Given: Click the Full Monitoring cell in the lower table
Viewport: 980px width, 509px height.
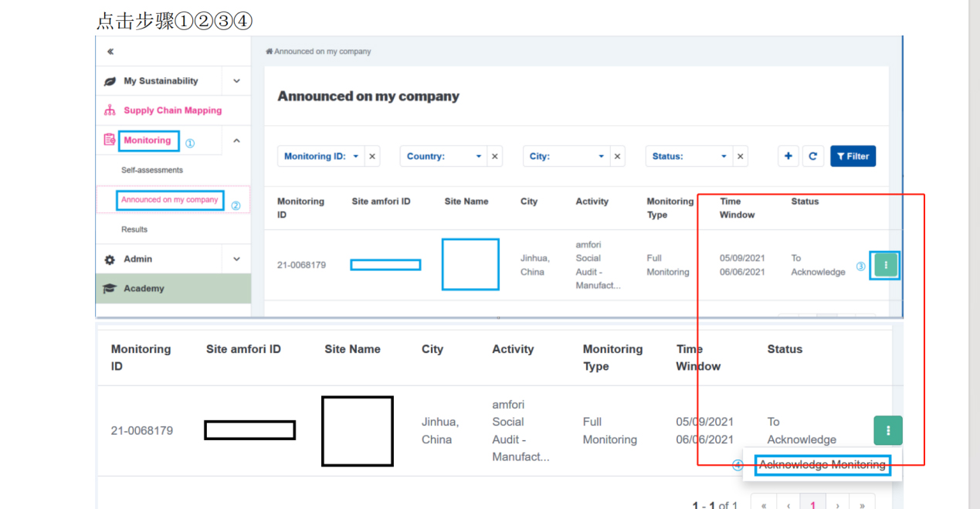Looking at the screenshot, I should [610, 430].
